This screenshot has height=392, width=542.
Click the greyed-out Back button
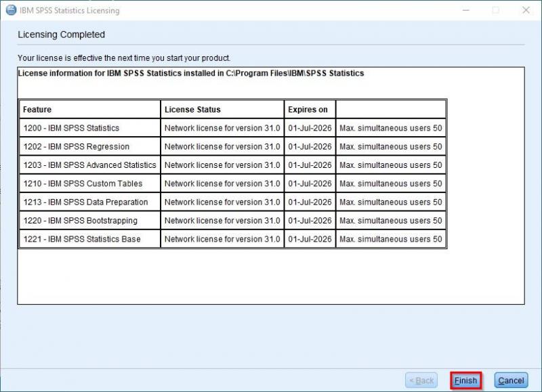tap(420, 380)
